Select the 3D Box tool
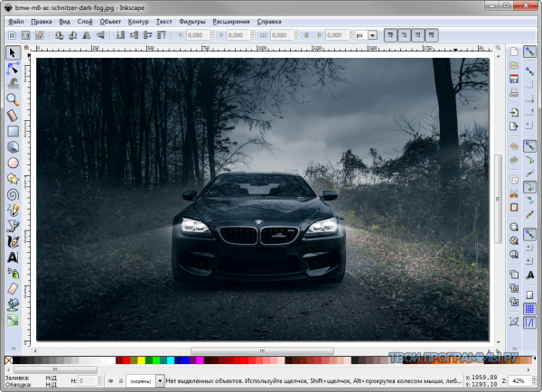Viewport: 542px width, 392px height. click(13, 147)
